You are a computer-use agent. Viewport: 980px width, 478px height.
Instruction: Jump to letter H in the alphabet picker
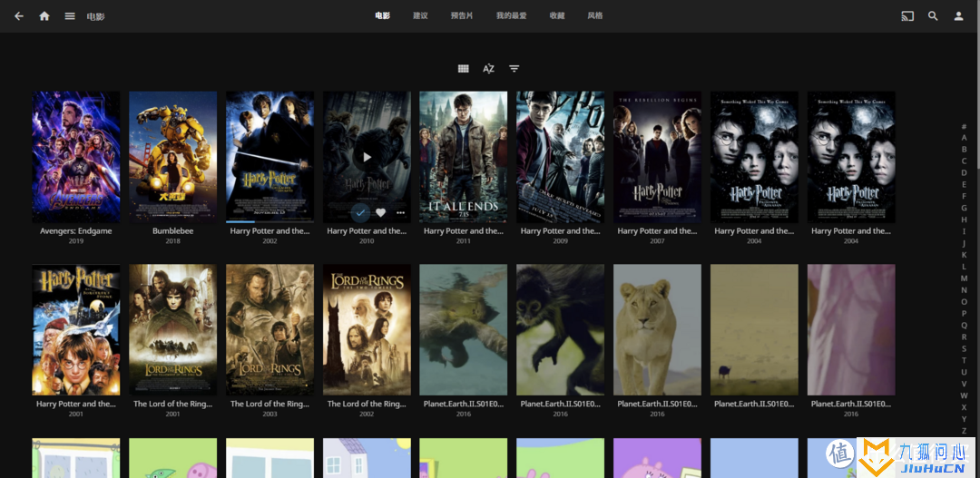pos(965,219)
